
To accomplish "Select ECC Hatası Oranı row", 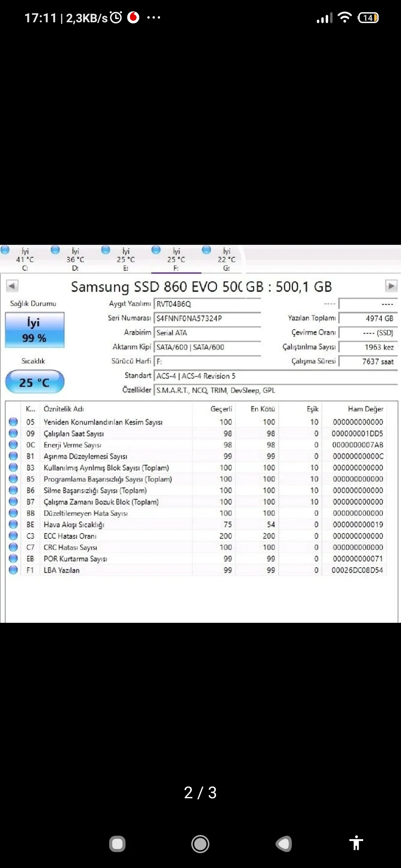I will (x=196, y=536).
